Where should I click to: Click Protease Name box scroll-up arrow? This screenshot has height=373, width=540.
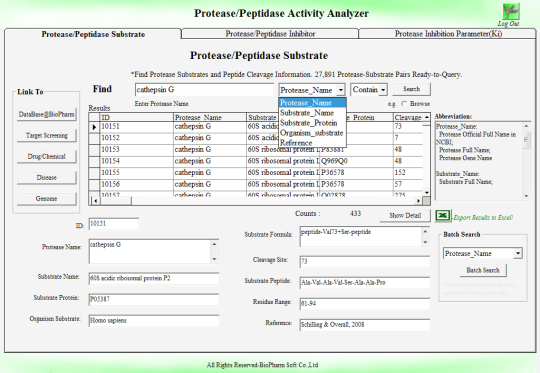(215, 244)
